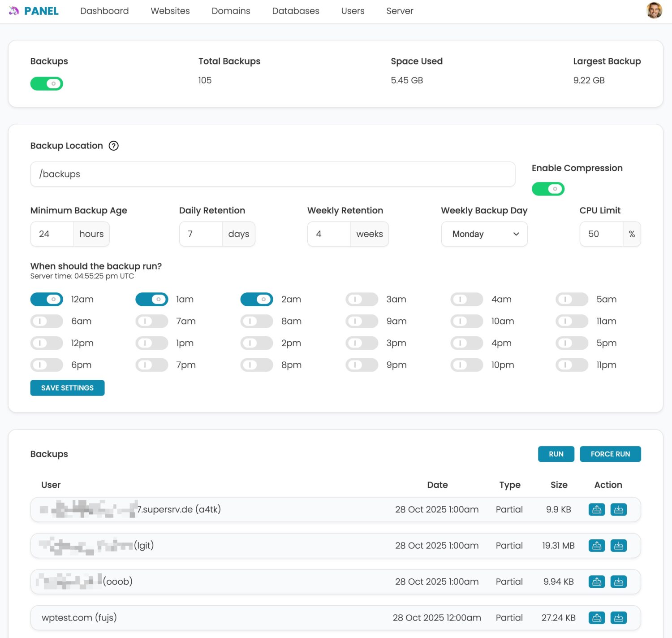Click restore icon for the a4tk backup
Screen dimensions: 672x638
[x=596, y=509]
